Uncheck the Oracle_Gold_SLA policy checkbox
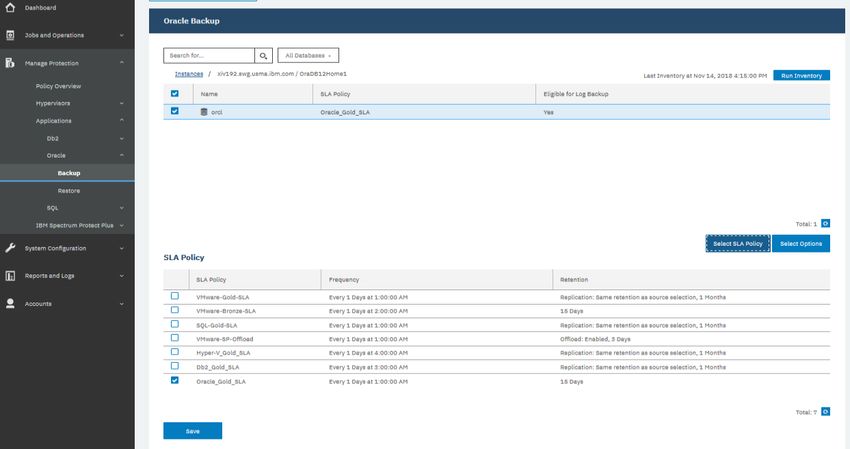850x449 pixels. pyautogui.click(x=175, y=380)
